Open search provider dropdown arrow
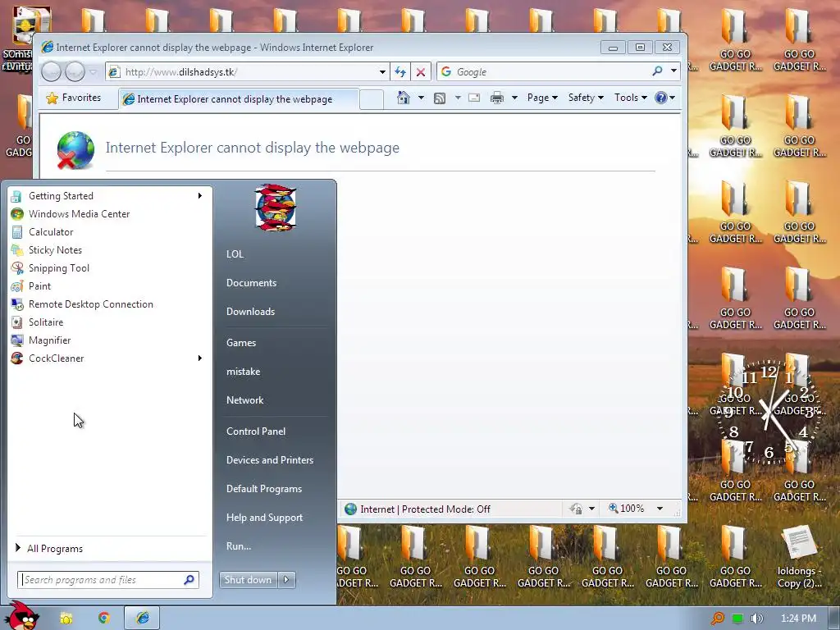The height and width of the screenshot is (630, 840). pyautogui.click(x=673, y=71)
